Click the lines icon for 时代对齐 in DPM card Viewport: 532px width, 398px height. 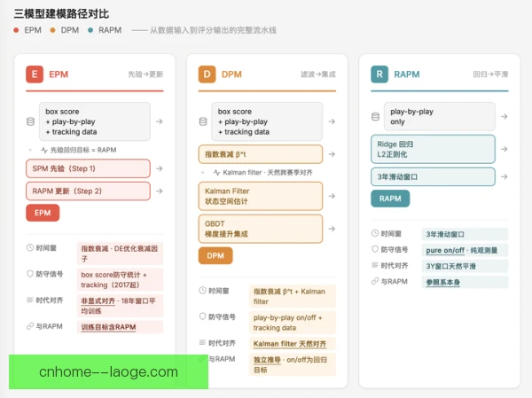click(202, 343)
